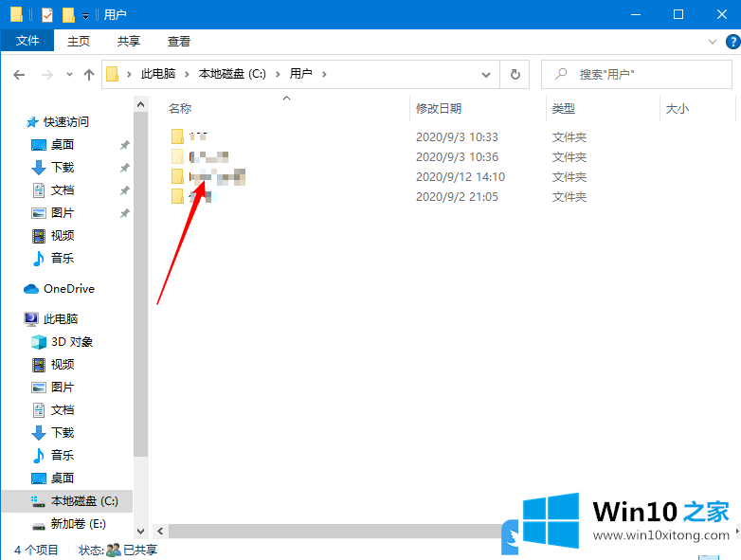Click navigation pane scroll down arrow
The image size is (741, 560).
coord(140,532)
